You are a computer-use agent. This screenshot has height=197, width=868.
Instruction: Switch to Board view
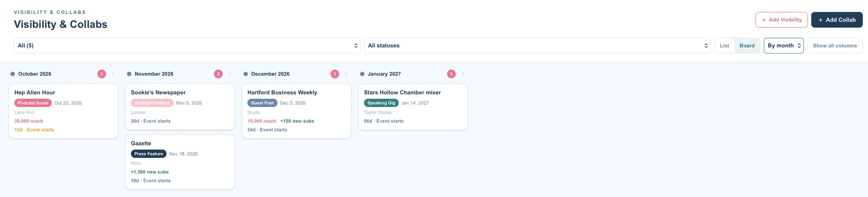click(x=747, y=46)
